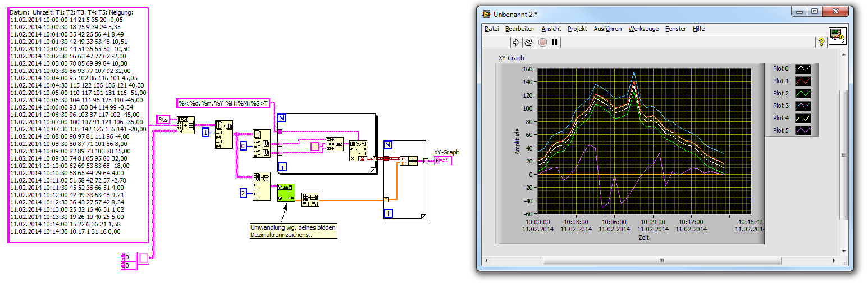
Task: Open the Datei menu
Action: point(491,29)
